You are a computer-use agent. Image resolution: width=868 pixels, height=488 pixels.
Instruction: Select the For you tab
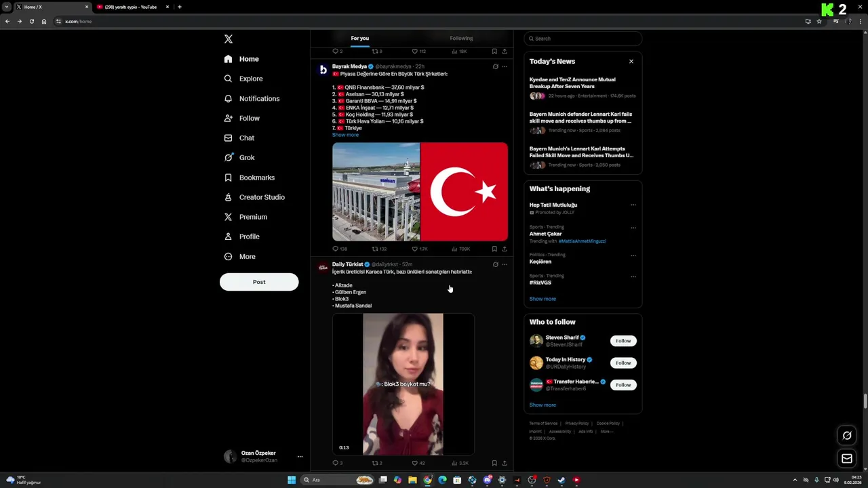click(360, 39)
